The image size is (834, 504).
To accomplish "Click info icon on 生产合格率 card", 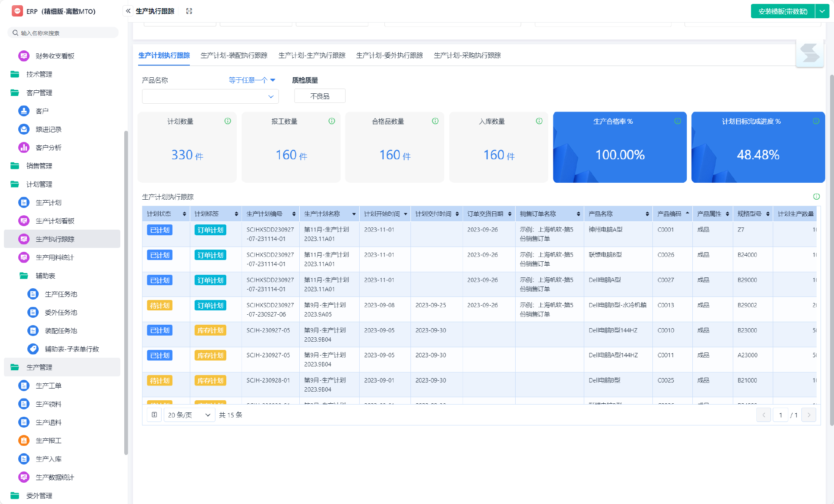I will pos(677,121).
